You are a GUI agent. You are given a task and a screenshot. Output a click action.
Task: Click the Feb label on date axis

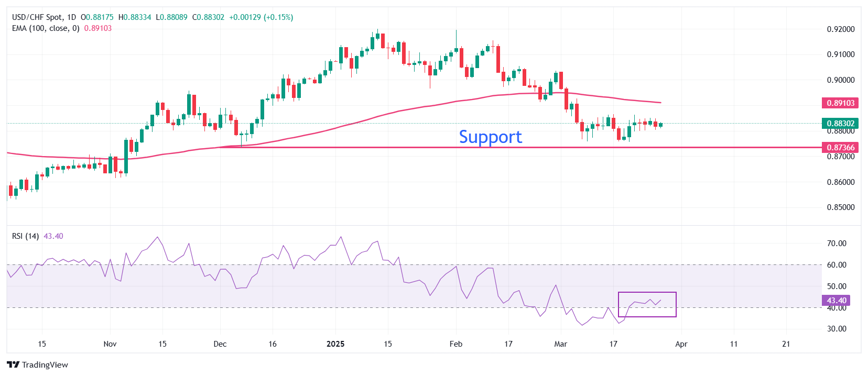point(456,344)
